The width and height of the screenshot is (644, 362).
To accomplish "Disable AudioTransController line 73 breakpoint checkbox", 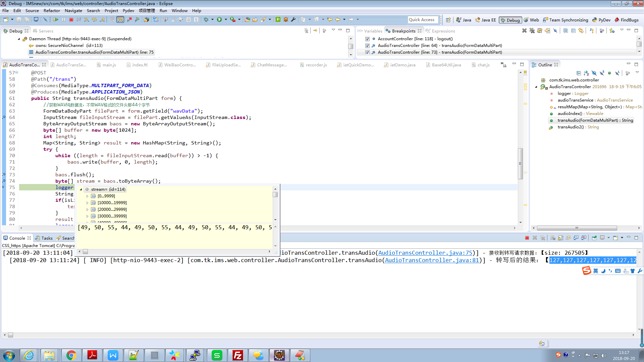I will 367,52.
